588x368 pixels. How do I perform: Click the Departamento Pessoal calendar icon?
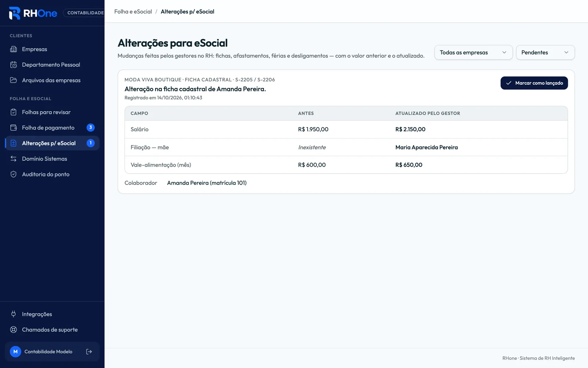14,65
